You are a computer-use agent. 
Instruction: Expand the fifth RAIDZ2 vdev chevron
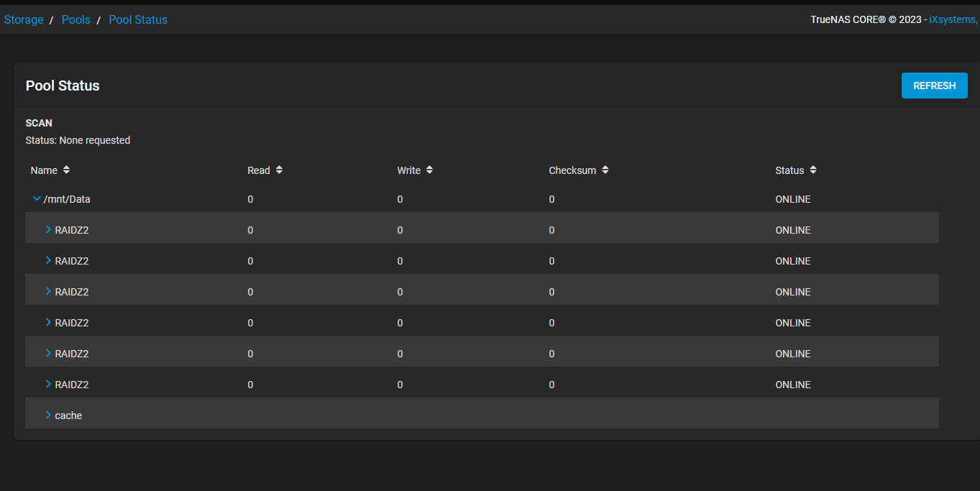click(x=48, y=353)
